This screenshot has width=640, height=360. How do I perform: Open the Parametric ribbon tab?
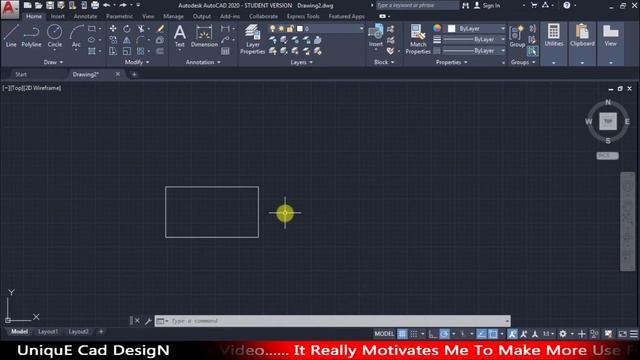click(119, 16)
